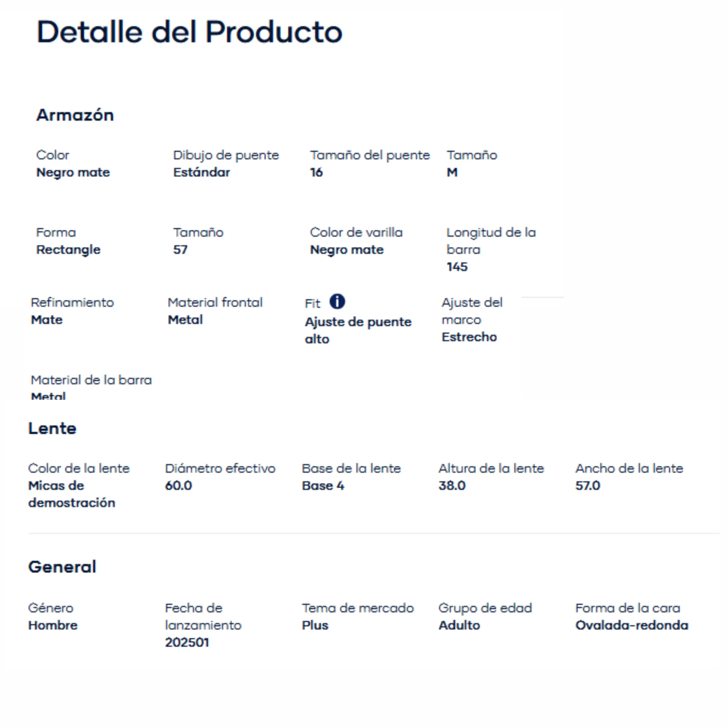Click the Ovalada-redonda face shape value
The height and width of the screenshot is (728, 728).
632,626
